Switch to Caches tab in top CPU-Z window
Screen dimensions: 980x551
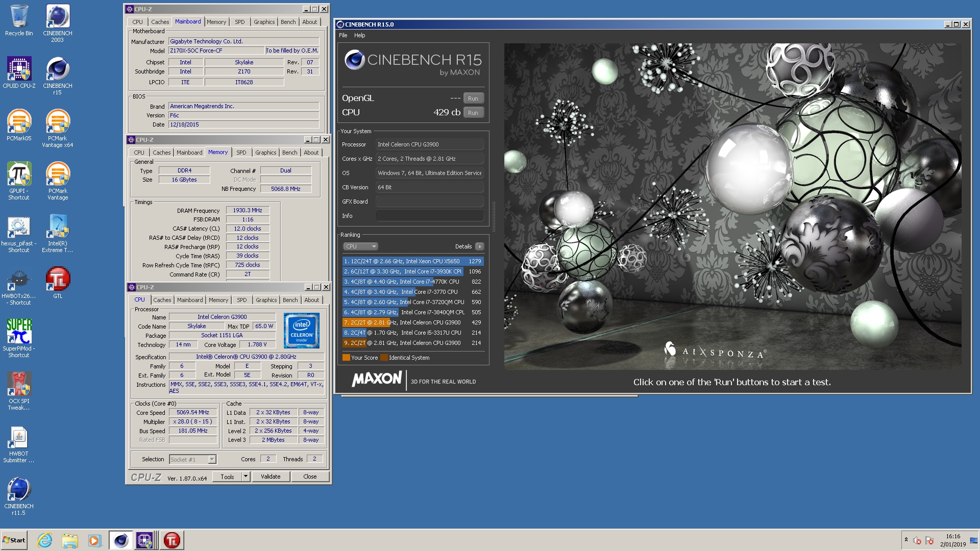(160, 22)
